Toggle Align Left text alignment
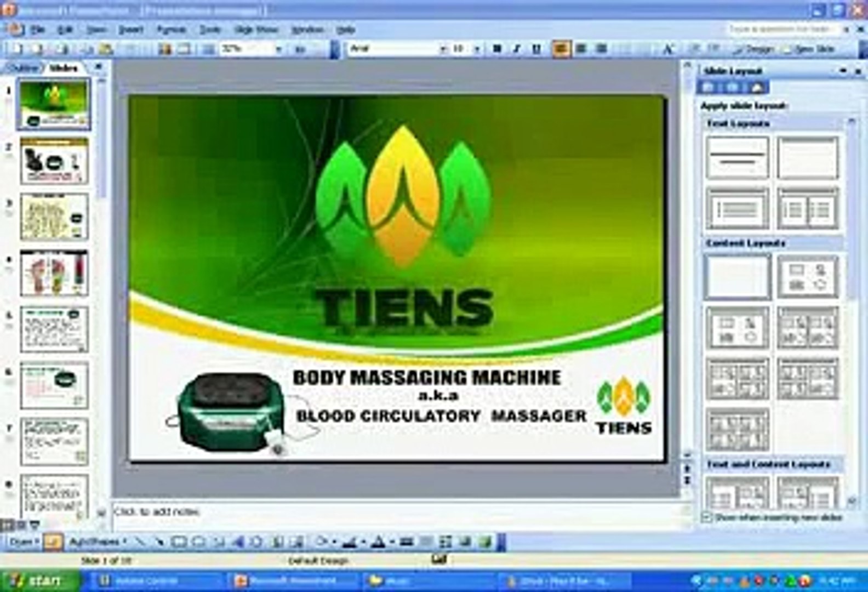 562,49
